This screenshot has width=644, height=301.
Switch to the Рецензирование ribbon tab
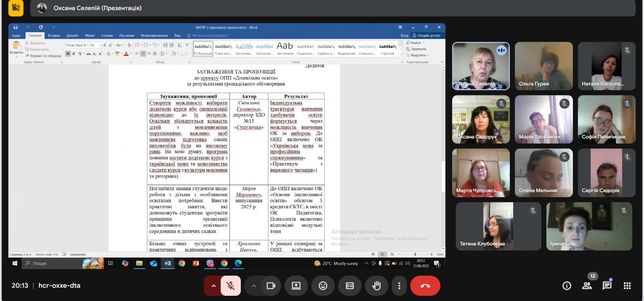pos(154,35)
